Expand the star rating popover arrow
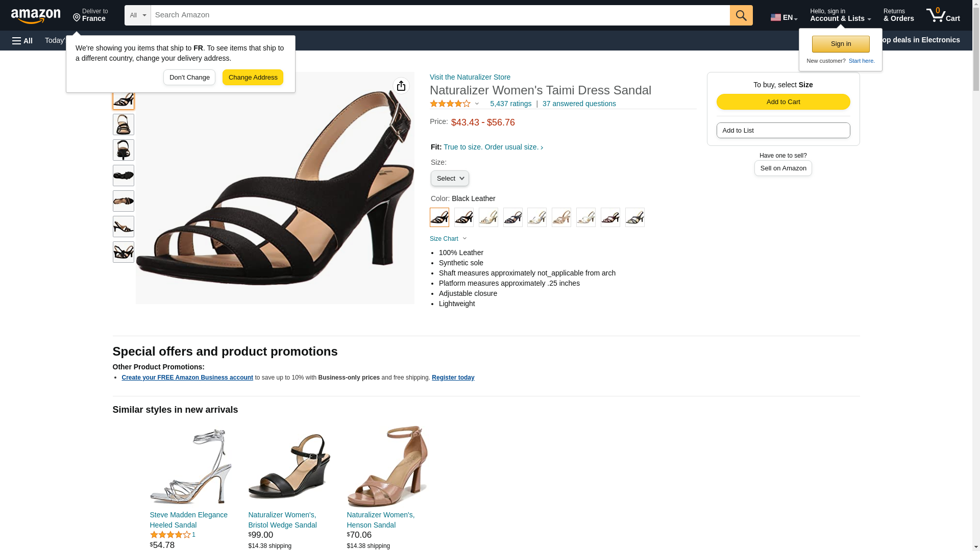This screenshot has width=980, height=551. [477, 104]
